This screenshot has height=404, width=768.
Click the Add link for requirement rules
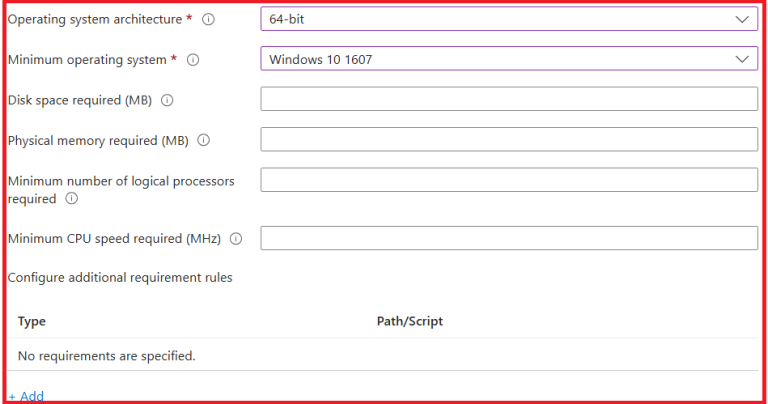tap(27, 396)
